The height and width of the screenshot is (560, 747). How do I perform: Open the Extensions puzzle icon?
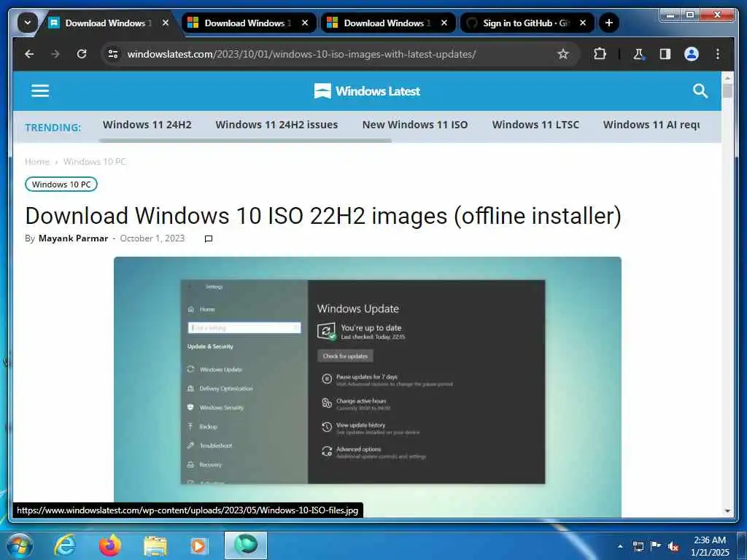[x=600, y=54]
